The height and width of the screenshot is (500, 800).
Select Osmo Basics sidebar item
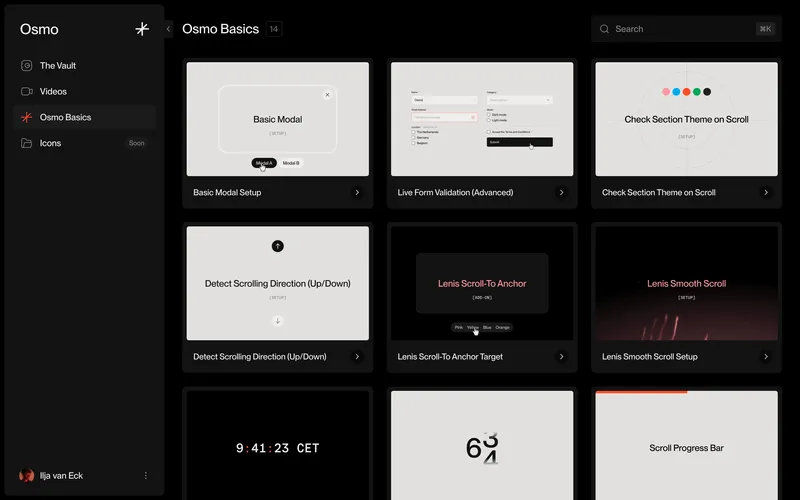[84, 117]
